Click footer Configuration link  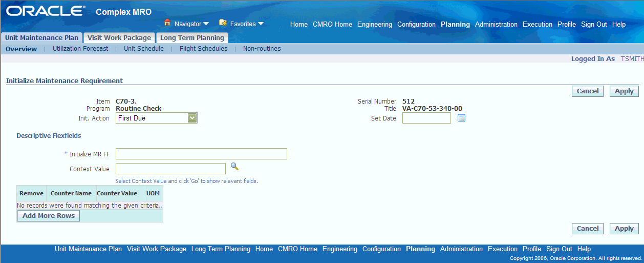[381, 249]
